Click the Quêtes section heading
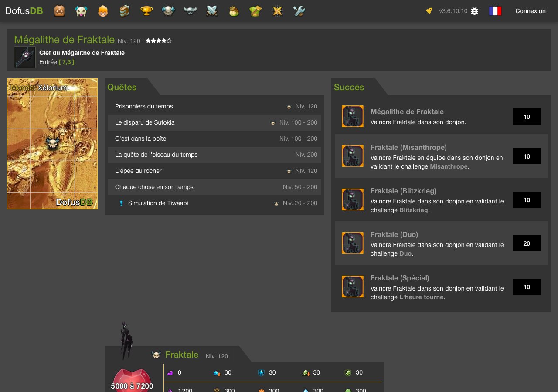 (x=122, y=87)
